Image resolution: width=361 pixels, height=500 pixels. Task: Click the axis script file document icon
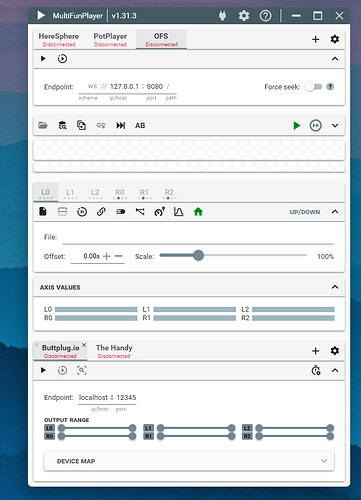(43, 211)
